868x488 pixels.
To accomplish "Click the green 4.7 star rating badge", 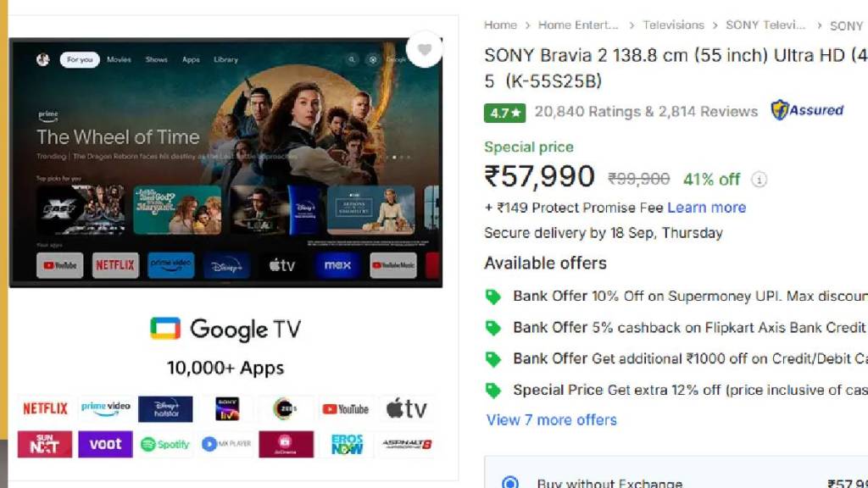I will [x=504, y=113].
